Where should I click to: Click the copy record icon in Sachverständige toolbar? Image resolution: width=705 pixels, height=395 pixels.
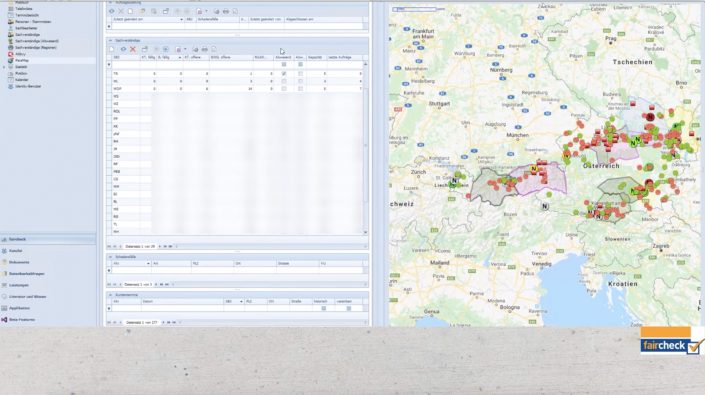tap(145, 49)
